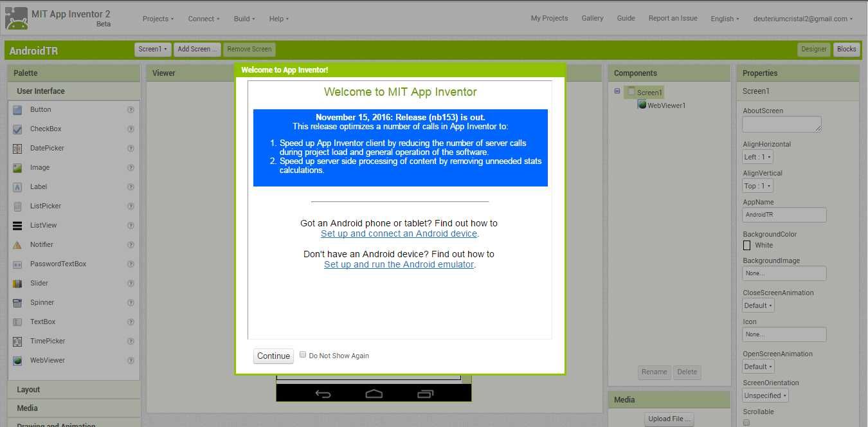Open the AlignVertical Top dropdown
The width and height of the screenshot is (868, 427).
(758, 186)
